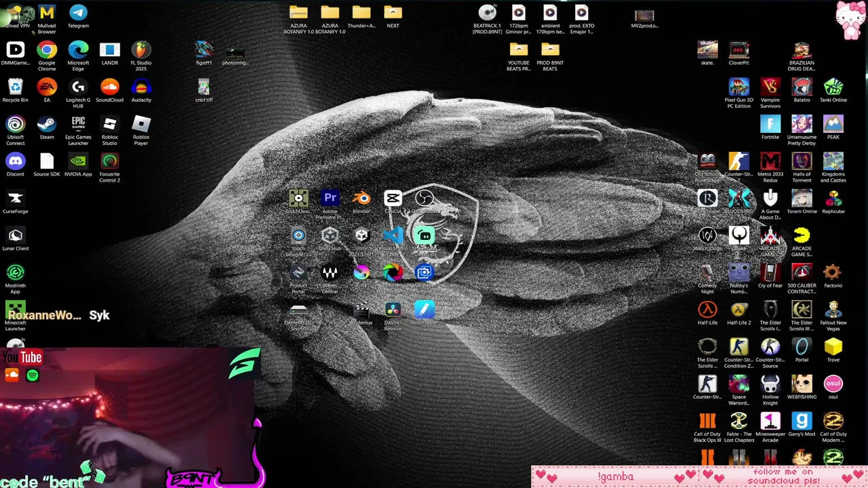The width and height of the screenshot is (868, 488).
Task: Select the Ubisoft Connect icon
Action: (x=15, y=124)
